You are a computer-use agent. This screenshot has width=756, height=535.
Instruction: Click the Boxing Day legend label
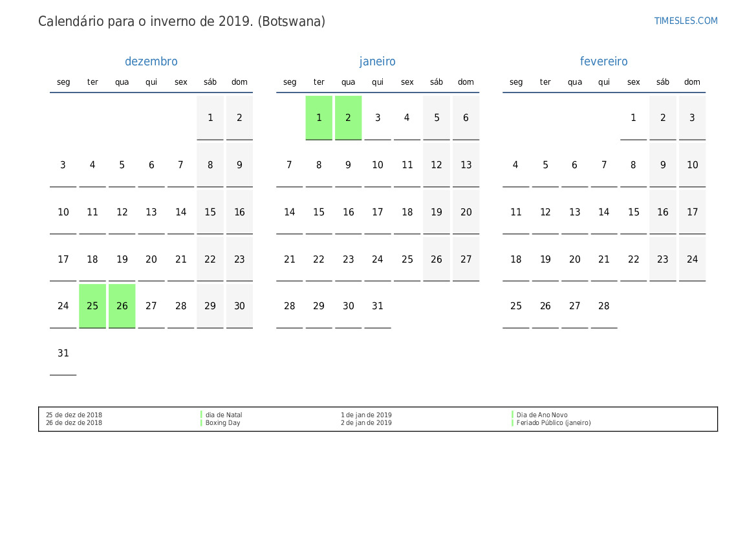222,423
